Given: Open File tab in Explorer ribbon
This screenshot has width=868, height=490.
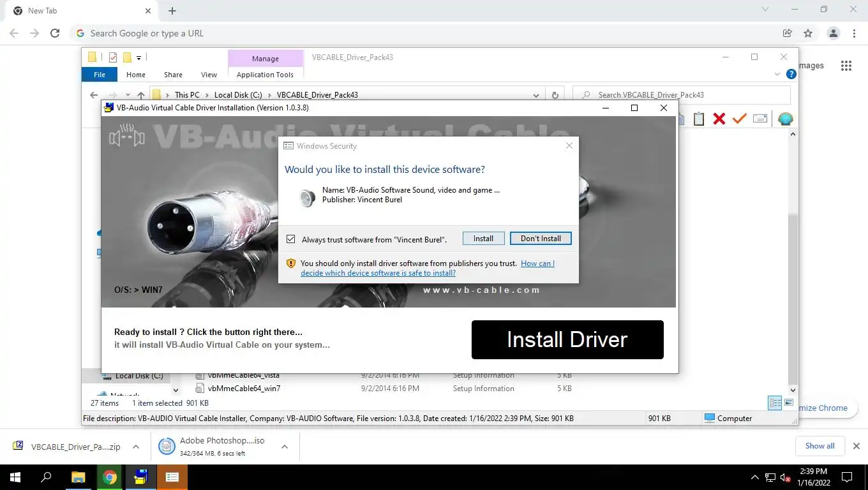Looking at the screenshot, I should click(x=100, y=75).
